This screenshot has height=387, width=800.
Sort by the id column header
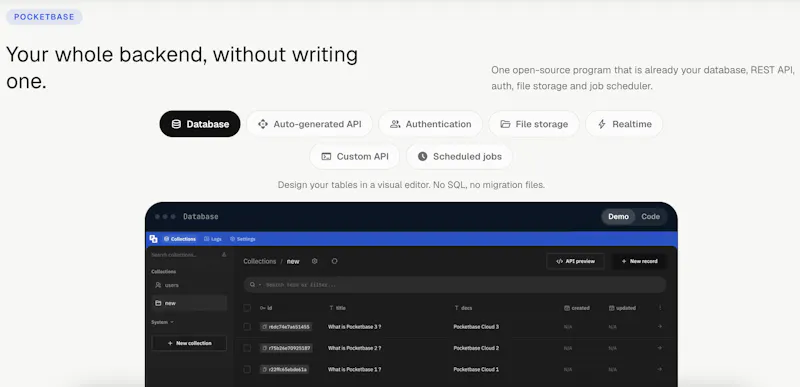[266, 308]
